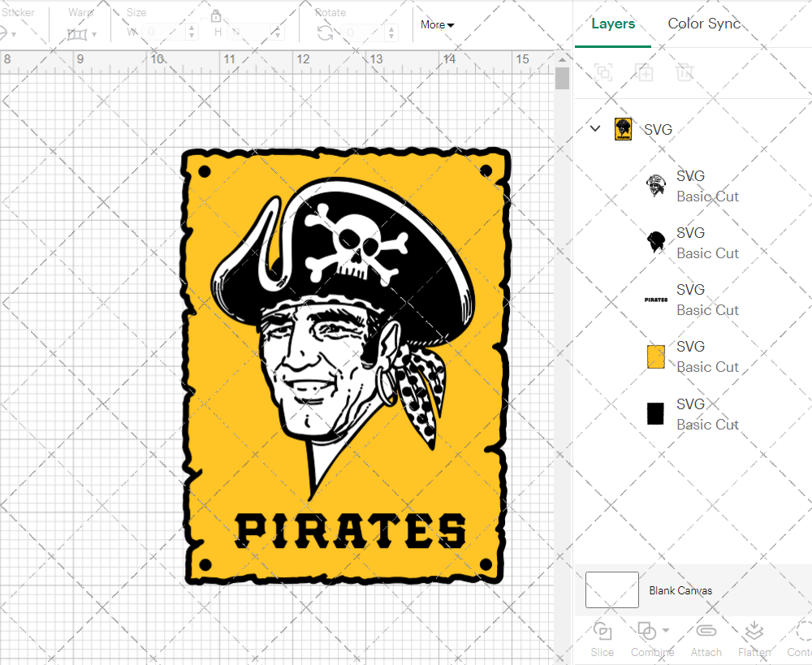Click the Blank Canvas label
812x665 pixels.
[680, 590]
